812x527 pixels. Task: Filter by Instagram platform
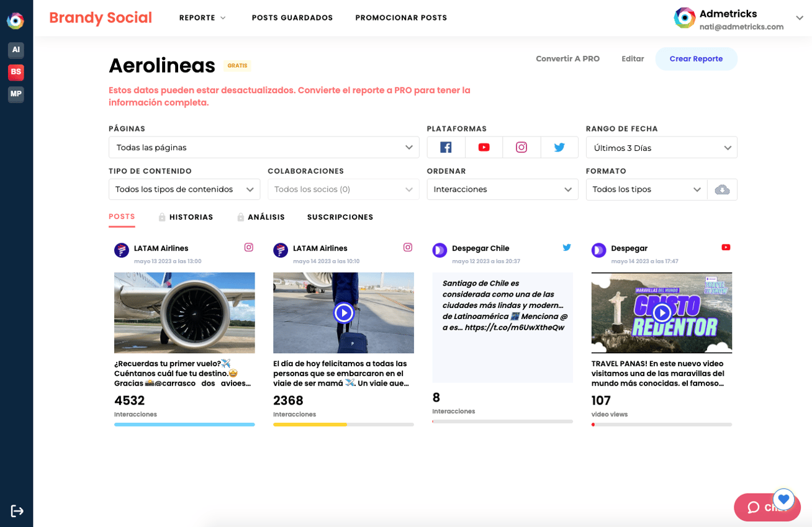(x=521, y=147)
